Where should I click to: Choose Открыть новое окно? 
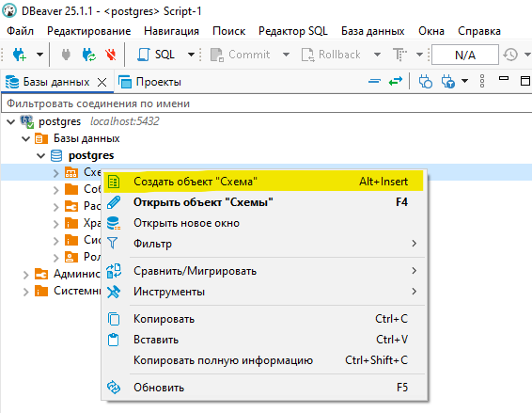click(x=263, y=223)
